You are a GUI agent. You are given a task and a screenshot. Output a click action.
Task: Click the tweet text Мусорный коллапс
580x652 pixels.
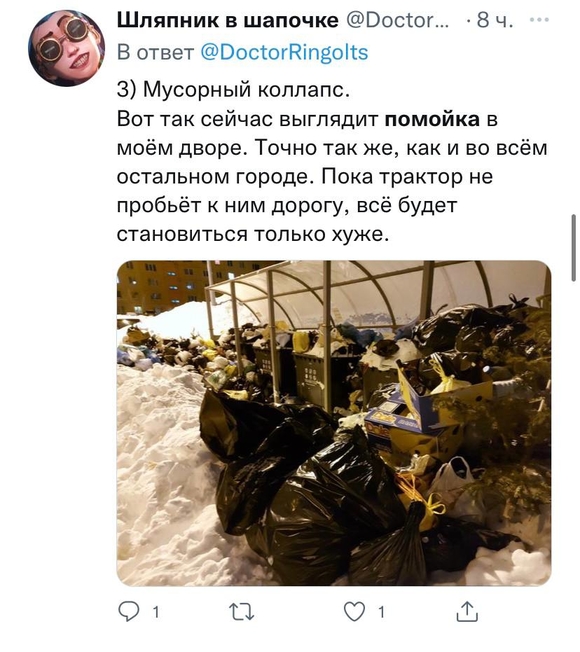click(246, 90)
